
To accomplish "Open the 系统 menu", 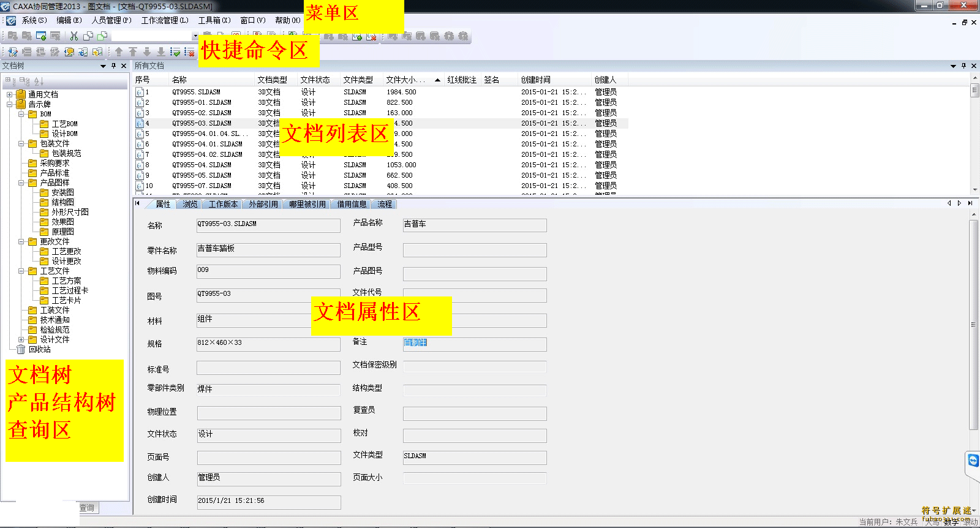I will tap(34, 20).
